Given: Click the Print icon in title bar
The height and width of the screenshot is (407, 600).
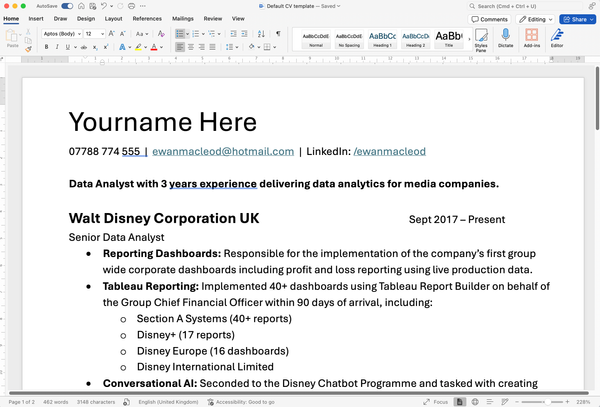Looking at the screenshot, I should (x=131, y=6).
